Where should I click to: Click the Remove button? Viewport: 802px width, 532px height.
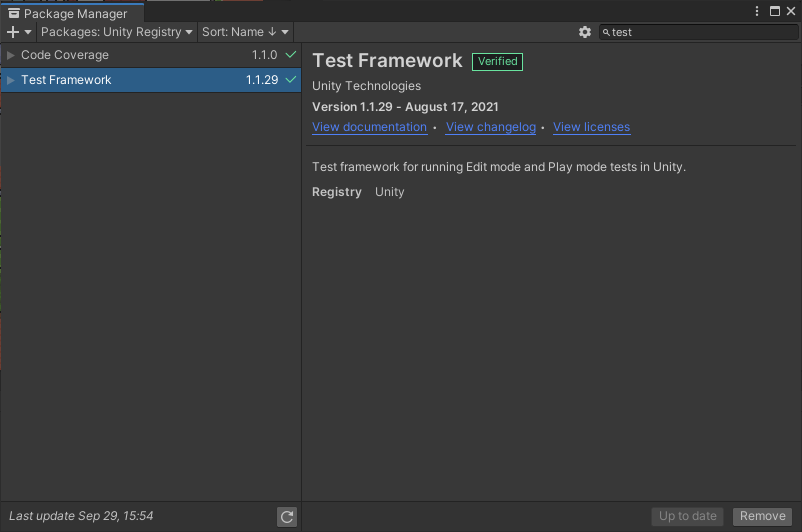(x=762, y=516)
